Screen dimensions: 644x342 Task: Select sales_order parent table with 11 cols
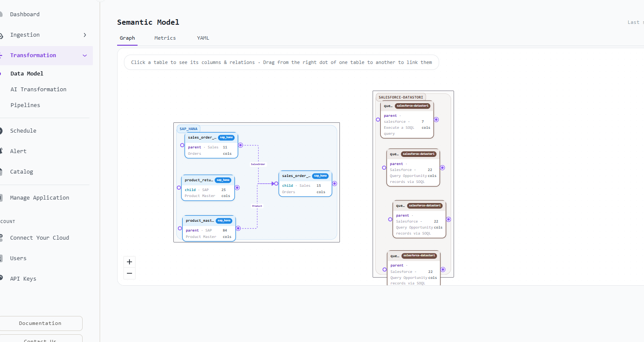pyautogui.click(x=211, y=145)
